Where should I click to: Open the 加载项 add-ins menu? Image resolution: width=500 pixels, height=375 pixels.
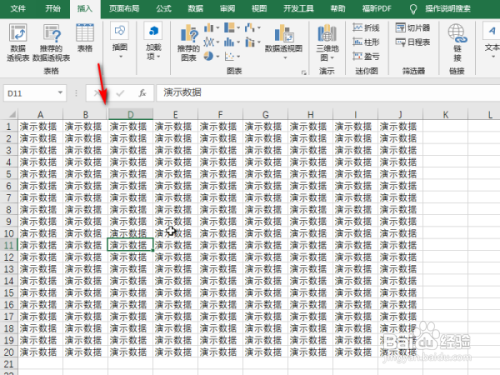tap(153, 41)
